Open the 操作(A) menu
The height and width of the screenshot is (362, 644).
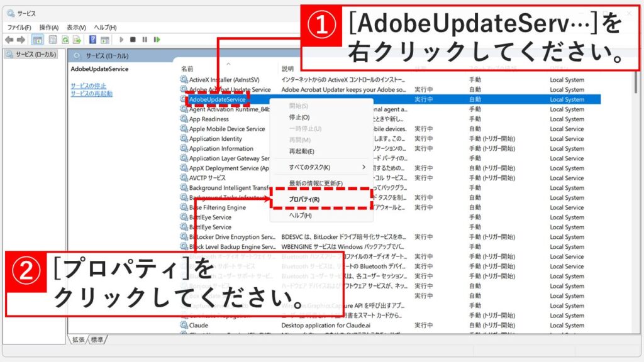[49, 28]
